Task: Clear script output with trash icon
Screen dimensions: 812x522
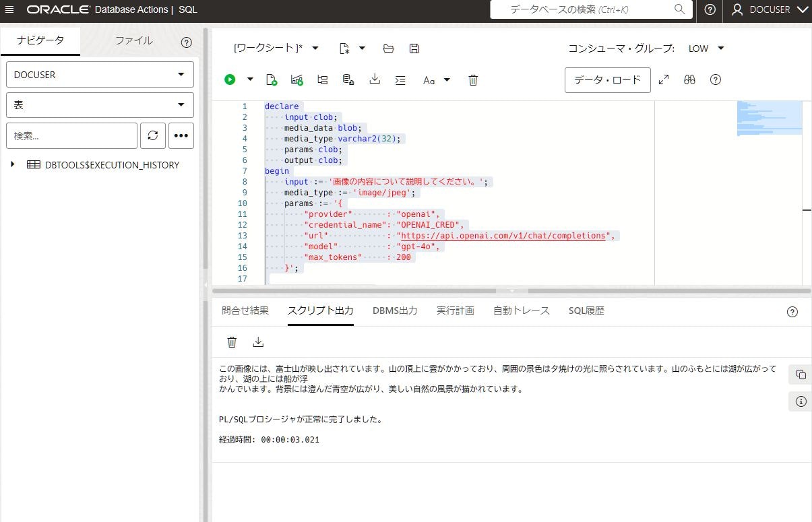Action: coord(232,342)
